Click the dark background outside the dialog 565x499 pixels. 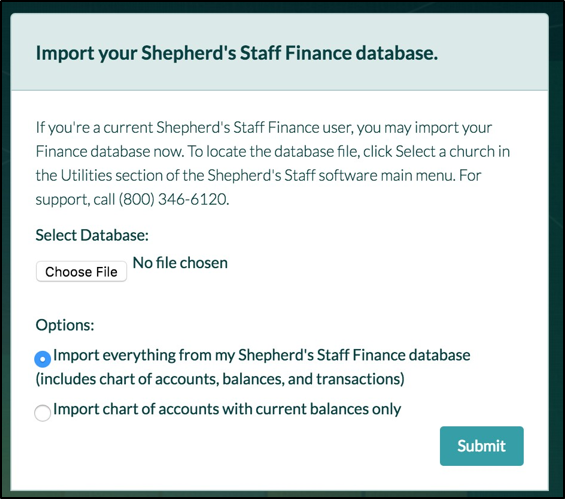click(x=557, y=252)
